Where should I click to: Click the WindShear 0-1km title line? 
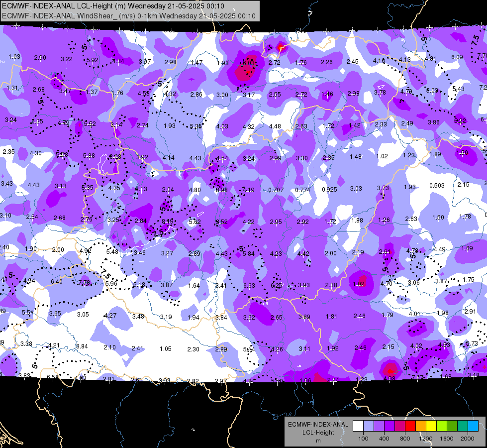point(128,16)
